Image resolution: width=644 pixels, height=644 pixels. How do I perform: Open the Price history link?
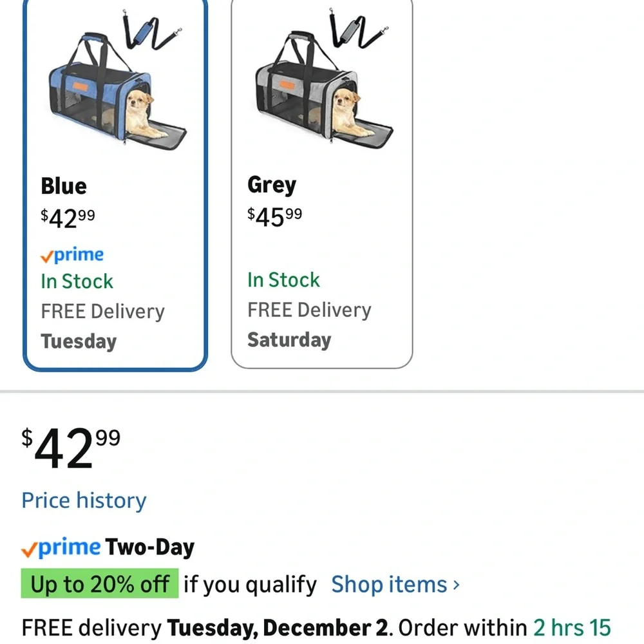[84, 500]
